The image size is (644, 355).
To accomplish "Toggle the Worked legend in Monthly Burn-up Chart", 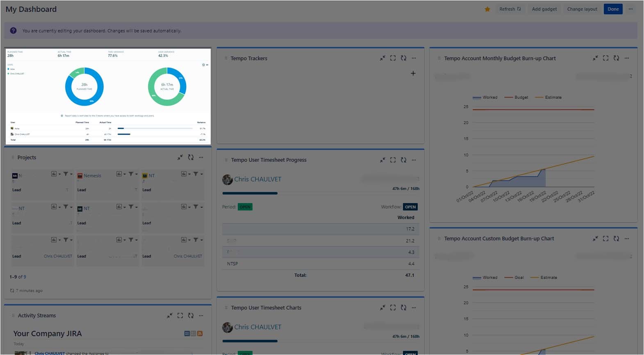I will pos(485,97).
